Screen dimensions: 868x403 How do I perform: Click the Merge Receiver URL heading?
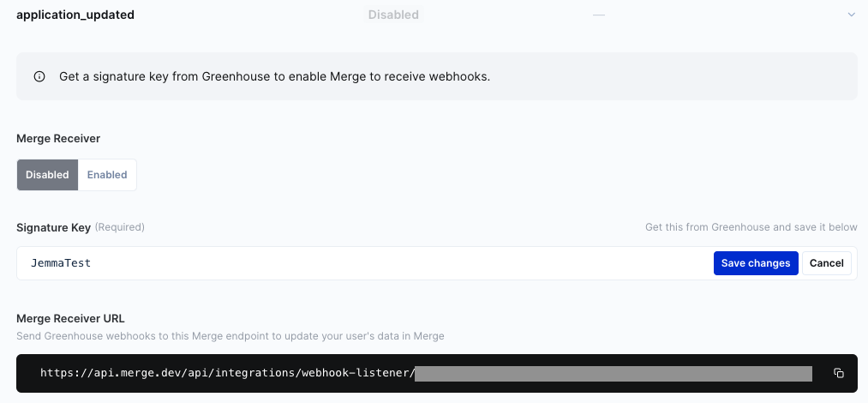[71, 319]
